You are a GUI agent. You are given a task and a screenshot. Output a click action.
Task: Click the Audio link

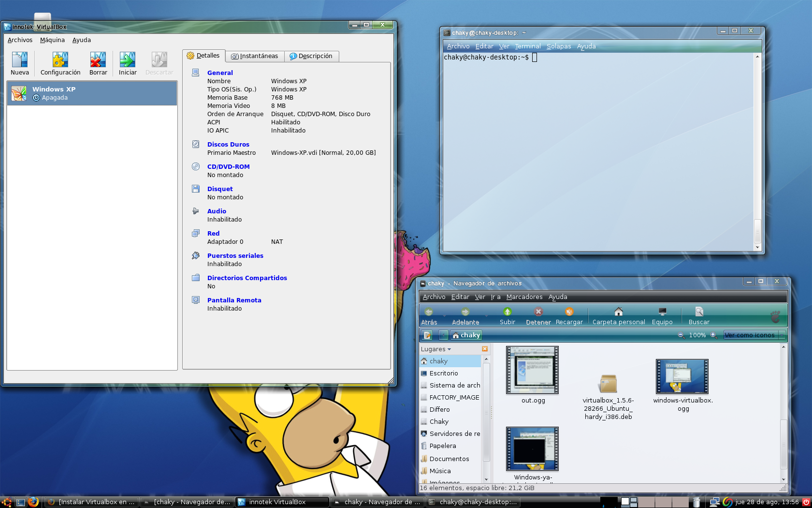tap(217, 211)
